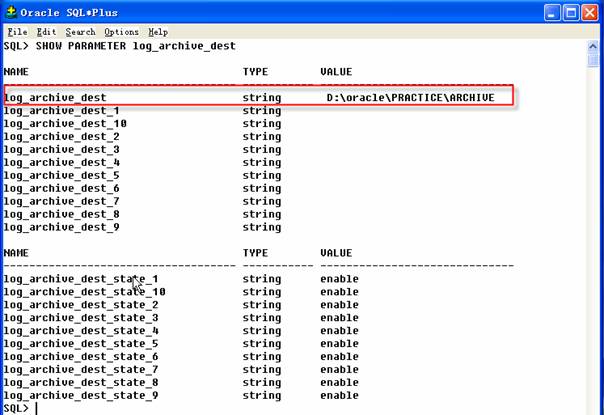Open the Help menu
The height and width of the screenshot is (415, 604).
click(158, 32)
